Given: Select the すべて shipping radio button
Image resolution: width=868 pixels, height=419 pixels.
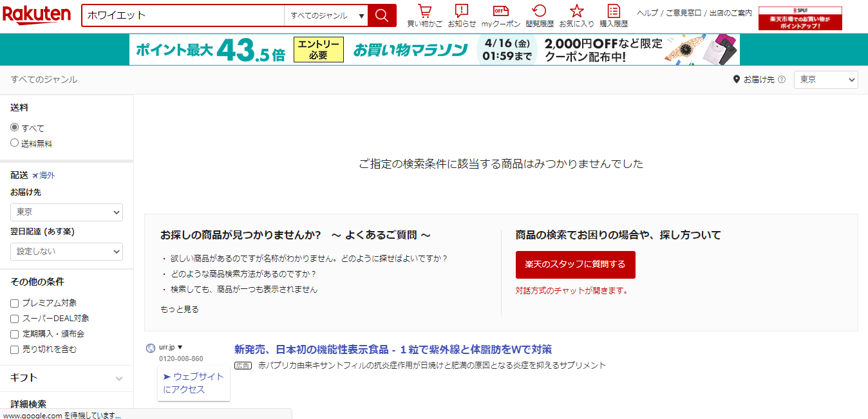Looking at the screenshot, I should 14,127.
